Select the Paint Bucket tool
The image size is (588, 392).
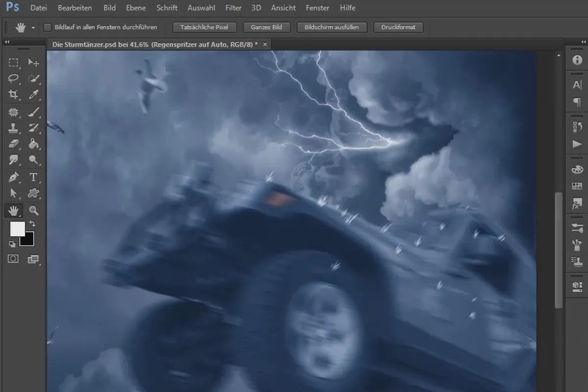33,144
